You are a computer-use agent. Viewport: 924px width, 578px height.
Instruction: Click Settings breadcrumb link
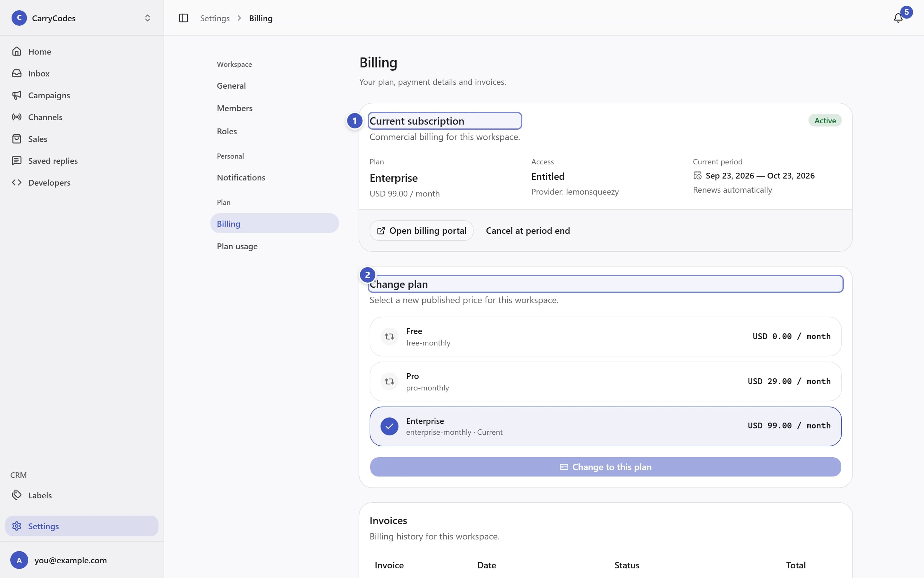click(215, 18)
